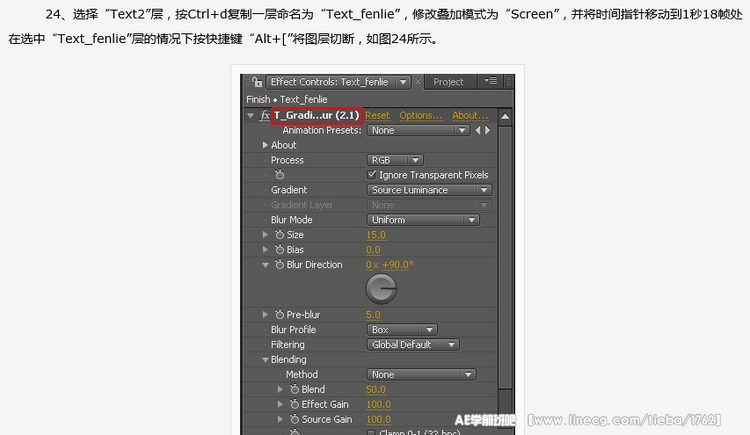Switch to the Project tab
The height and width of the screenshot is (435, 750).
click(448, 82)
